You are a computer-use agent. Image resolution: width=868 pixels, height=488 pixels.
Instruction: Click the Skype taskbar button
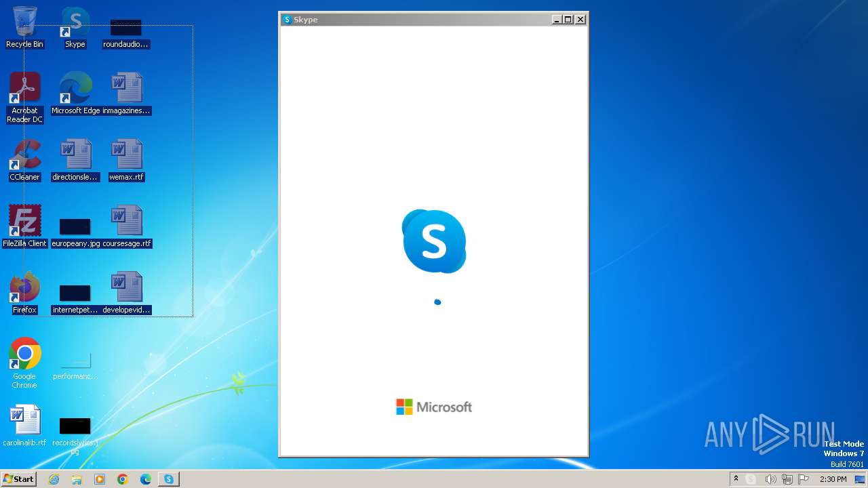pyautogui.click(x=168, y=479)
